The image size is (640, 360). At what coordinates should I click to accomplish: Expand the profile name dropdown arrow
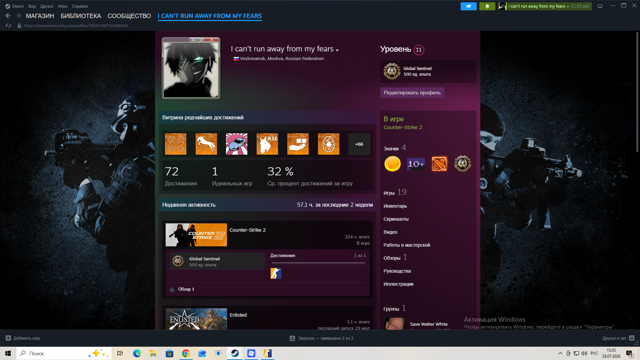tap(337, 50)
